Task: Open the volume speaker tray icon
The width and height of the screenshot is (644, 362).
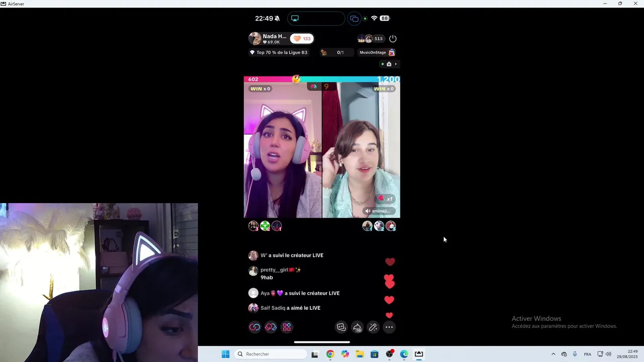Action: click(608, 354)
